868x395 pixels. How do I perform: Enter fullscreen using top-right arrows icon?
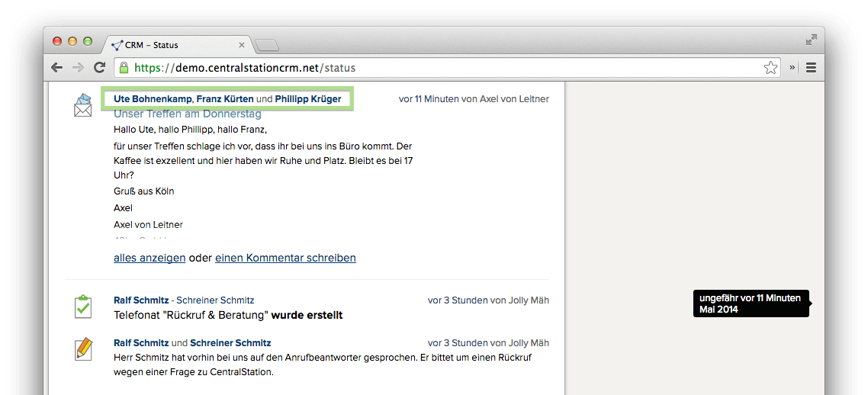click(812, 40)
